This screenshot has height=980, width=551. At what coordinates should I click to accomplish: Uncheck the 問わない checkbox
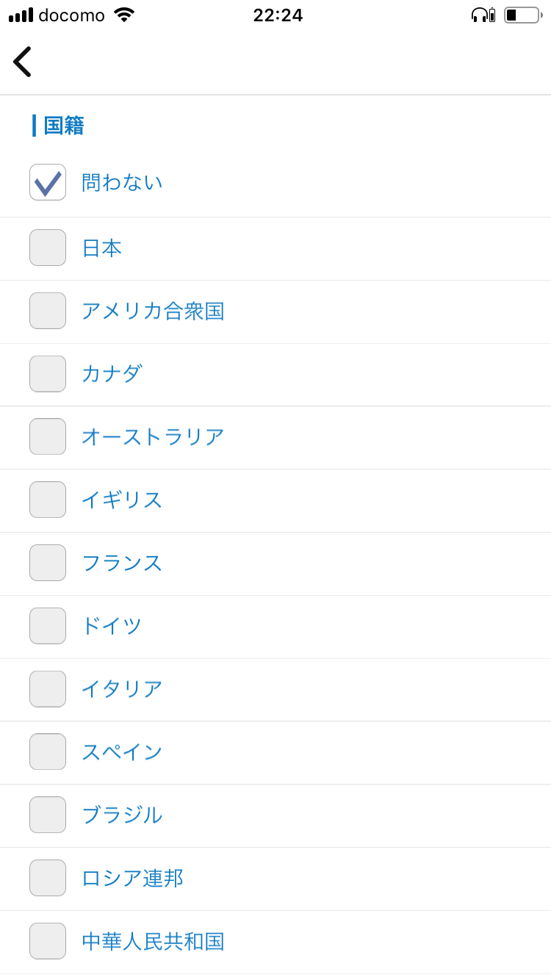(48, 182)
